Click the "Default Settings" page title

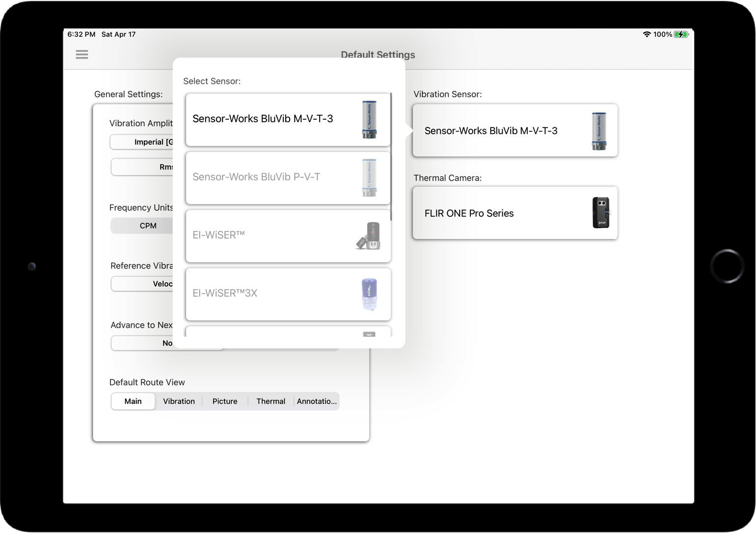[x=378, y=54]
